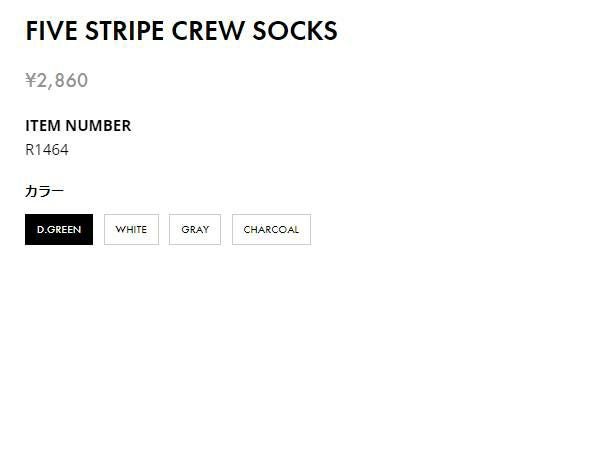The width and height of the screenshot is (600, 450).
Task: Click the word CREW in the heading
Action: [207, 32]
